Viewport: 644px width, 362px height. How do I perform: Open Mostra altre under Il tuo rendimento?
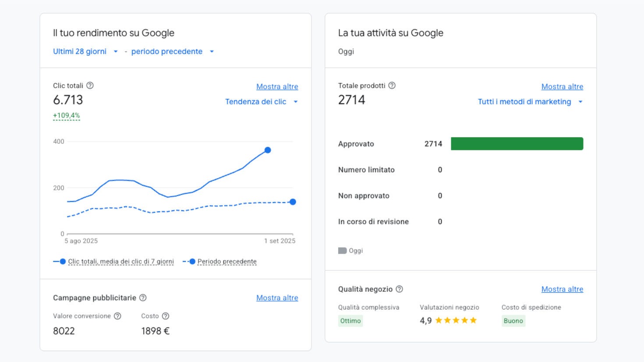click(277, 86)
